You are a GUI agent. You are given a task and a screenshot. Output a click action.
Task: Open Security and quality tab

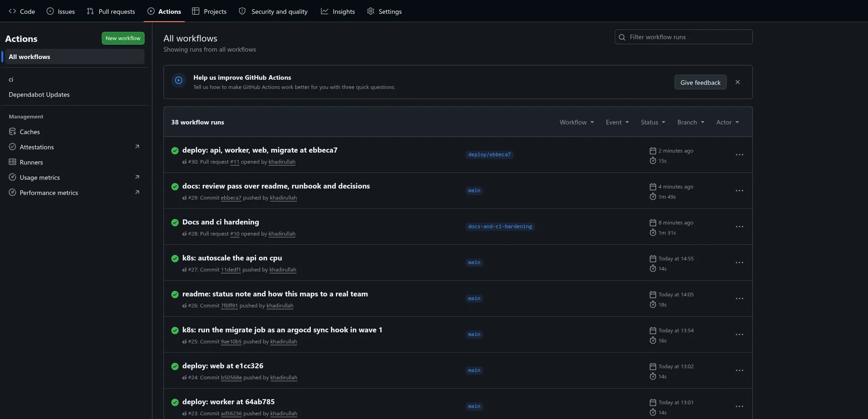pos(274,11)
